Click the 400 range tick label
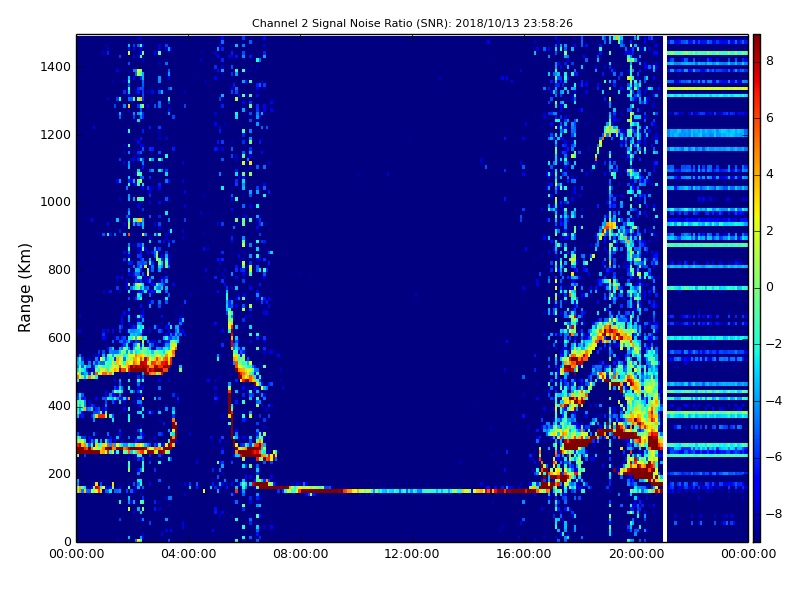The width and height of the screenshot is (800, 600). point(59,406)
